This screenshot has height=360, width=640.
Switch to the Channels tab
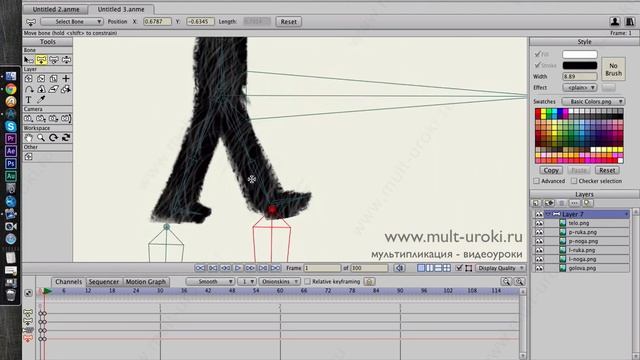(x=68, y=282)
